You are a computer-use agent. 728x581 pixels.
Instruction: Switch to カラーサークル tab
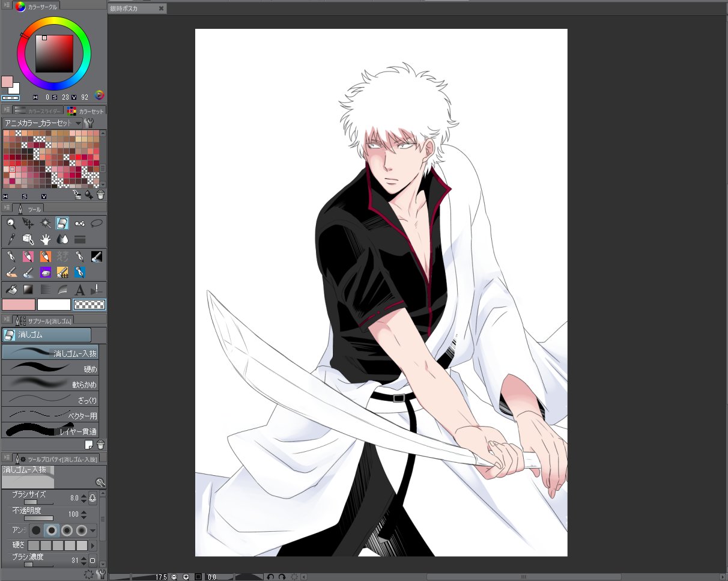click(37, 7)
